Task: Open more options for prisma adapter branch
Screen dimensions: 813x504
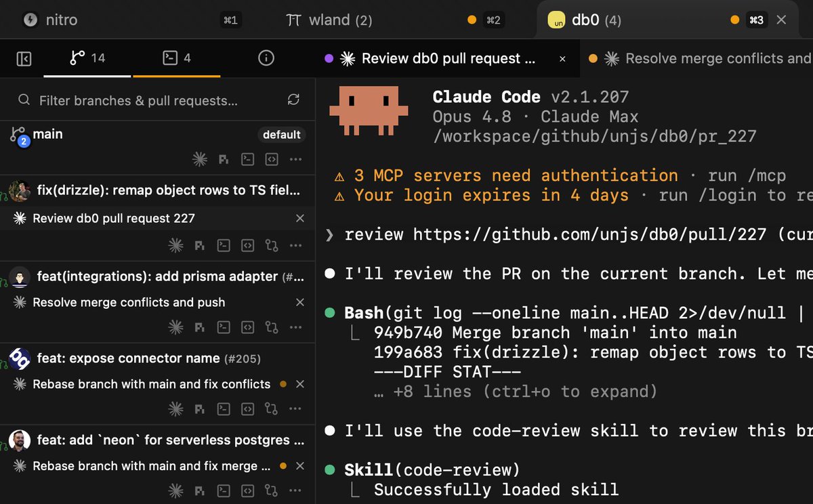Action: click(295, 328)
